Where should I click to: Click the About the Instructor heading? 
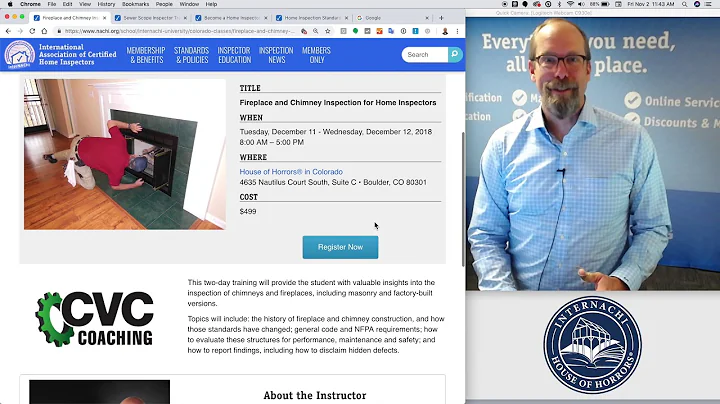[x=315, y=395]
